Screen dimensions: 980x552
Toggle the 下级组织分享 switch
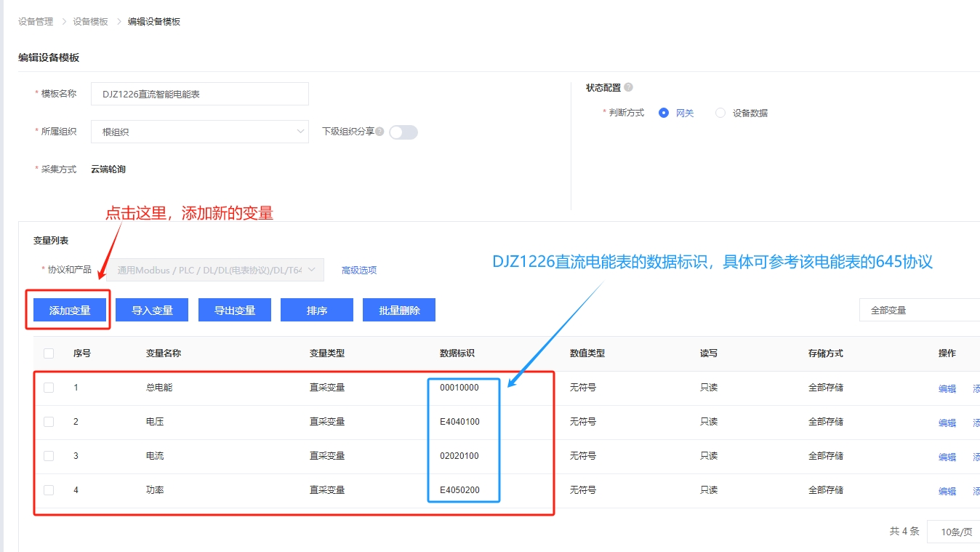click(x=403, y=132)
